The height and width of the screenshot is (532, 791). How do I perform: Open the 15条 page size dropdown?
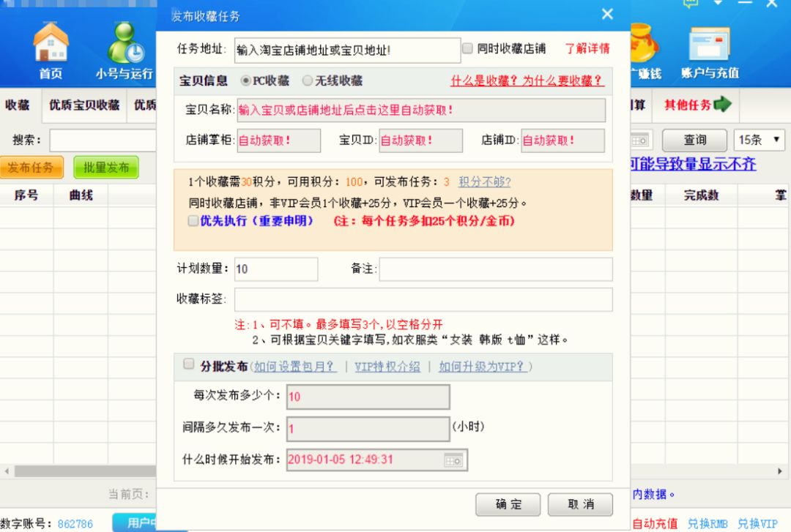(759, 140)
